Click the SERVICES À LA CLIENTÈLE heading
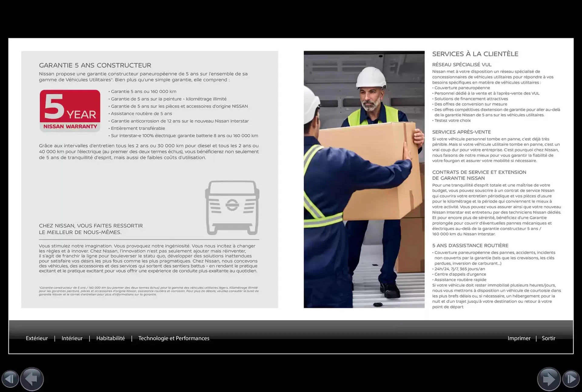 (x=475, y=54)
